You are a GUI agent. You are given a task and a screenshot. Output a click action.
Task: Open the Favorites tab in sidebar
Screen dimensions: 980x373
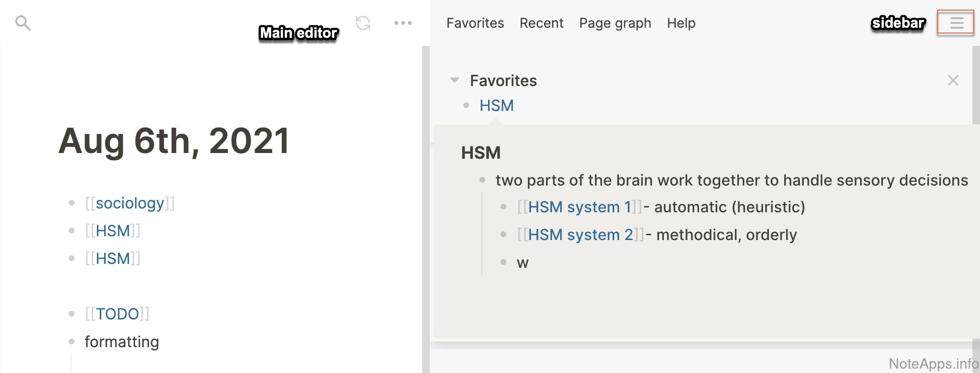475,23
